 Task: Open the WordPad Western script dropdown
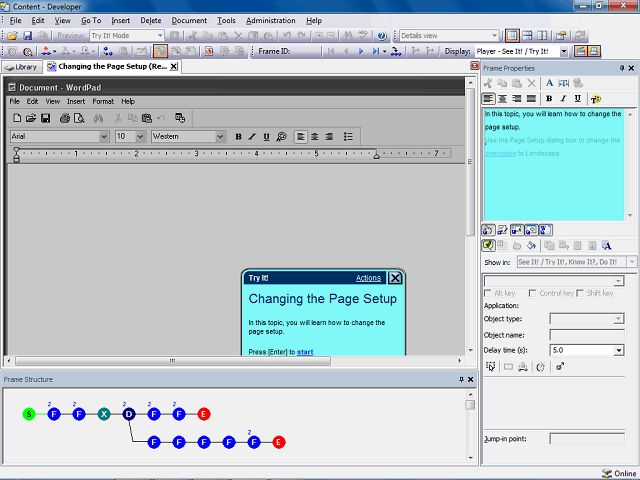(220, 136)
